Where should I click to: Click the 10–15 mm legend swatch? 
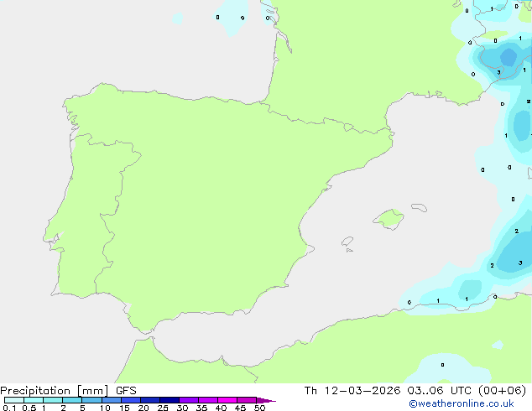pyautogui.click(x=111, y=400)
